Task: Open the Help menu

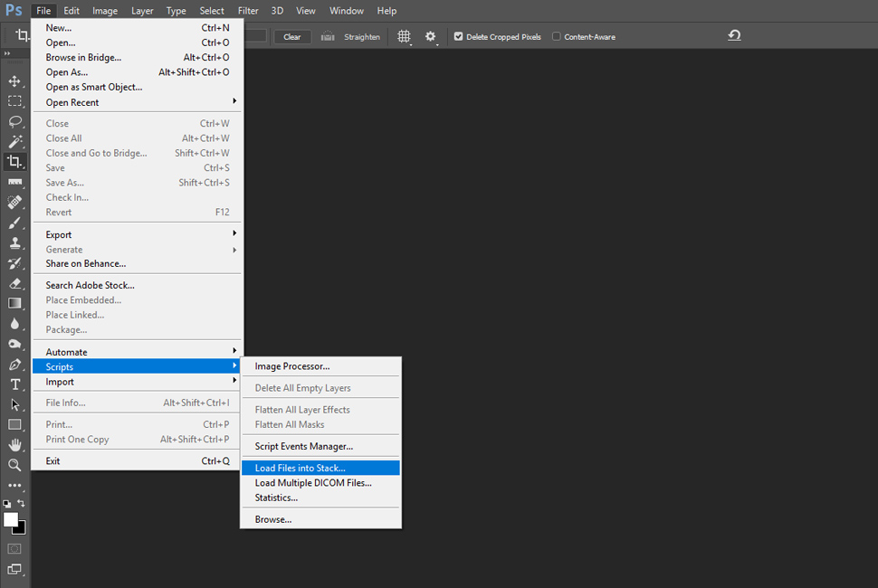Action: point(387,11)
